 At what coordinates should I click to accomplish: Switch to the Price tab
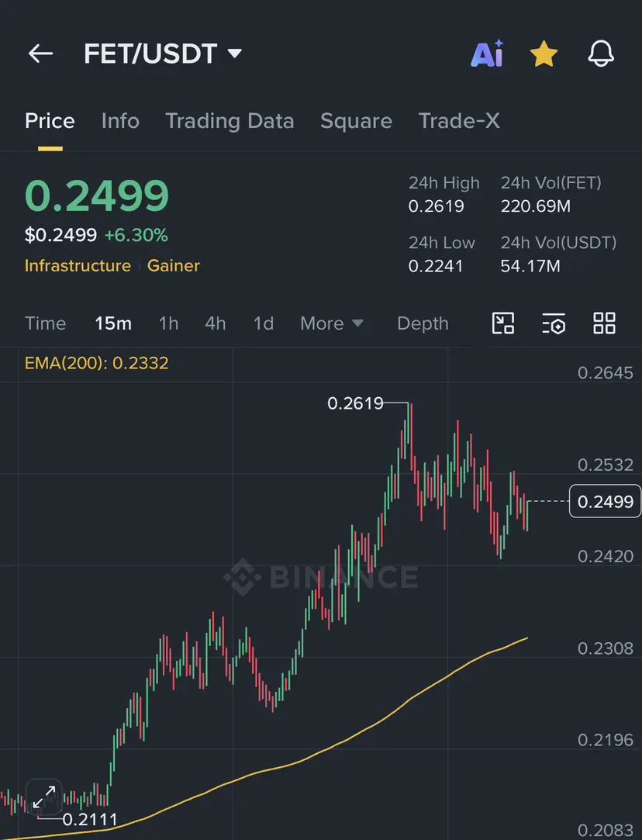pyautogui.click(x=50, y=121)
